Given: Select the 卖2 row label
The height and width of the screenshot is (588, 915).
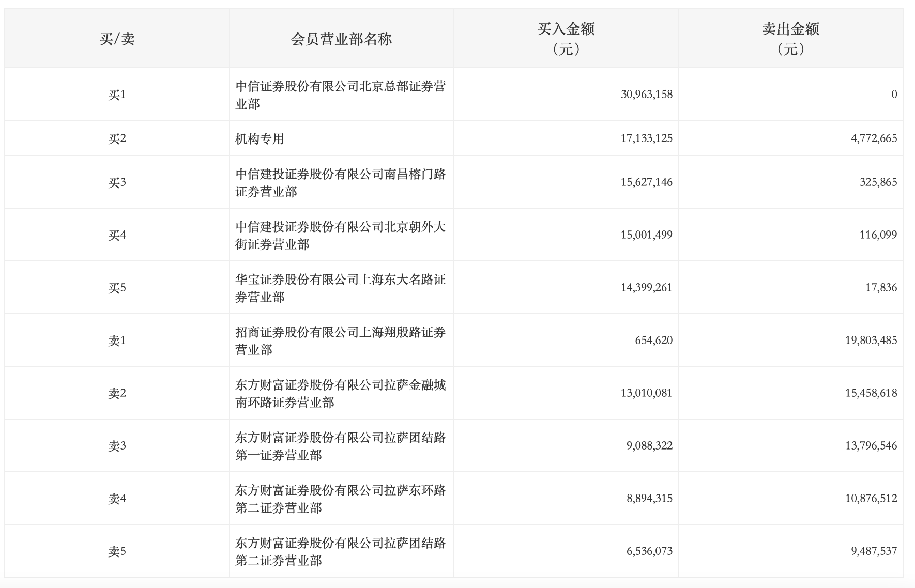Looking at the screenshot, I should (x=117, y=393).
